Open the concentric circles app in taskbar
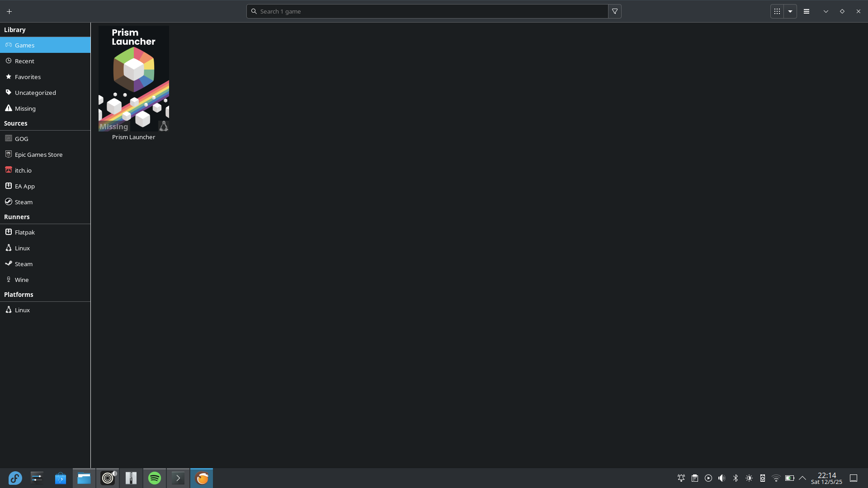The image size is (868, 488). tap(108, 478)
